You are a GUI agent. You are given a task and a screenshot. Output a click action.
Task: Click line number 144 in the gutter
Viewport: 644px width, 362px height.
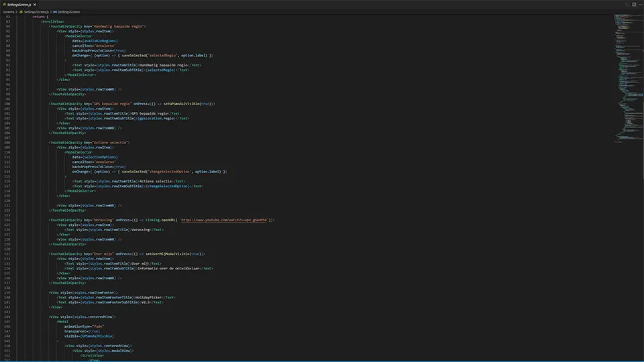(x=7, y=317)
